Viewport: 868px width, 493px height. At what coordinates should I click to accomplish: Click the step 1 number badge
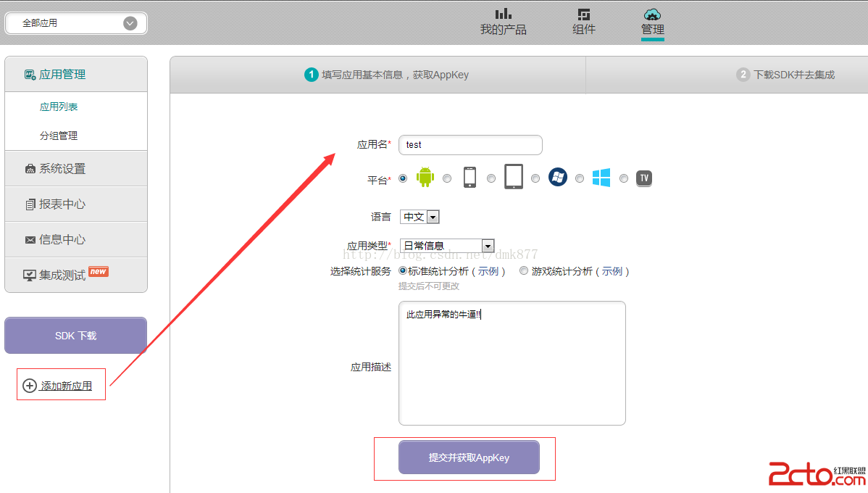(x=311, y=74)
